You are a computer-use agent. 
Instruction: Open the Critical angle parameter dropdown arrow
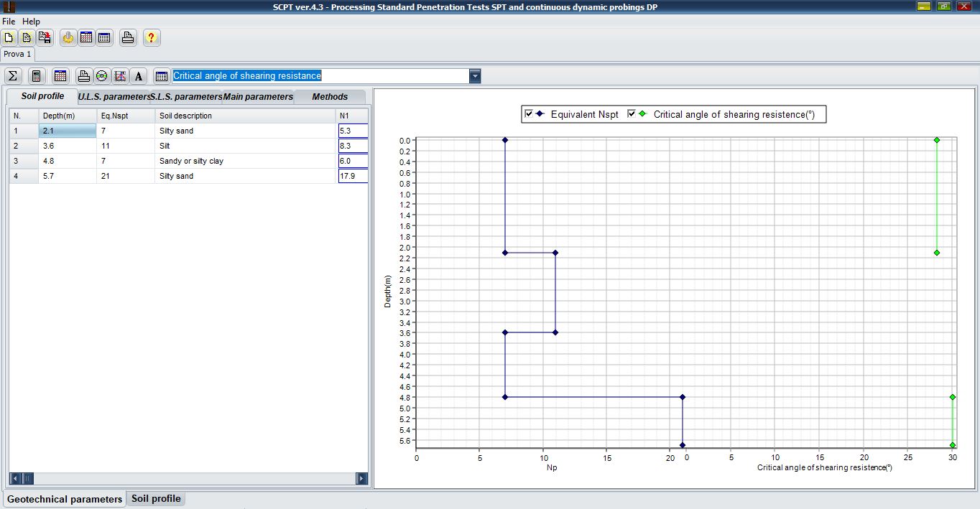coord(475,76)
